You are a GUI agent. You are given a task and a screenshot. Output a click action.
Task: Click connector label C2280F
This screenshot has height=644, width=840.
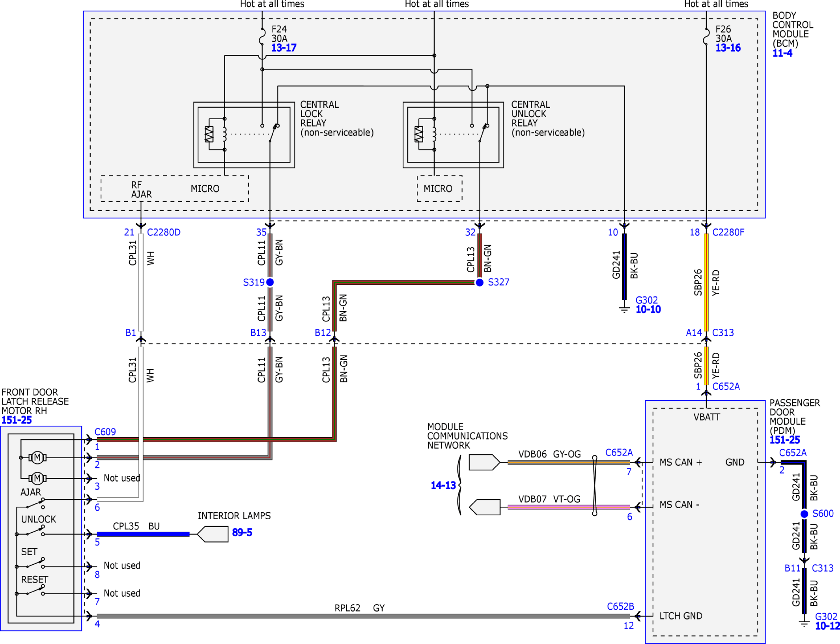(728, 232)
